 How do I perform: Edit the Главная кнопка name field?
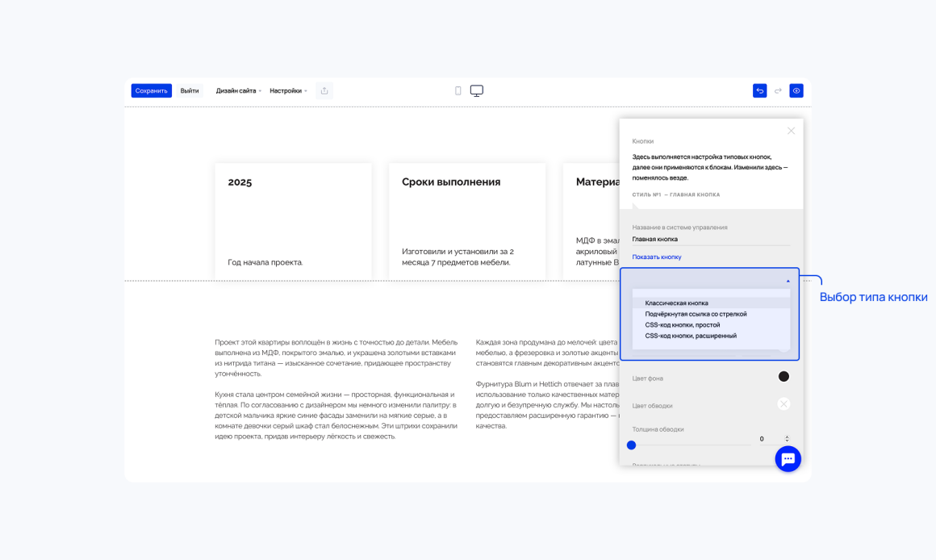[x=711, y=239]
